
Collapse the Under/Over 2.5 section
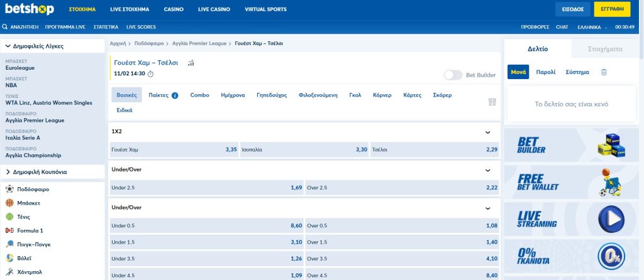[488, 171]
